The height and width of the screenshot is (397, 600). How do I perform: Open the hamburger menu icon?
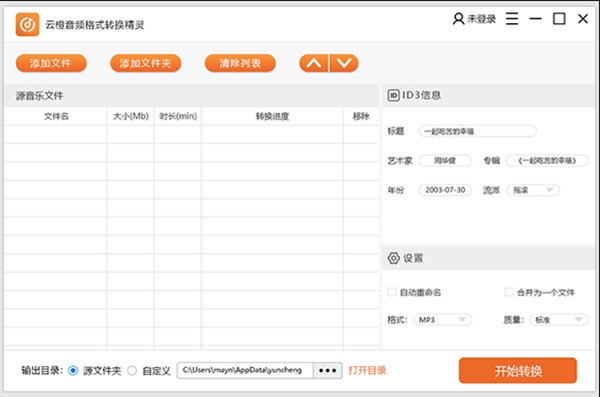point(512,18)
